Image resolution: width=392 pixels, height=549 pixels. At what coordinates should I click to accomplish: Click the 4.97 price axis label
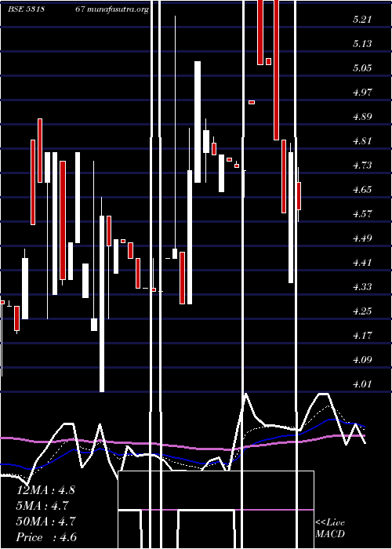[362, 93]
